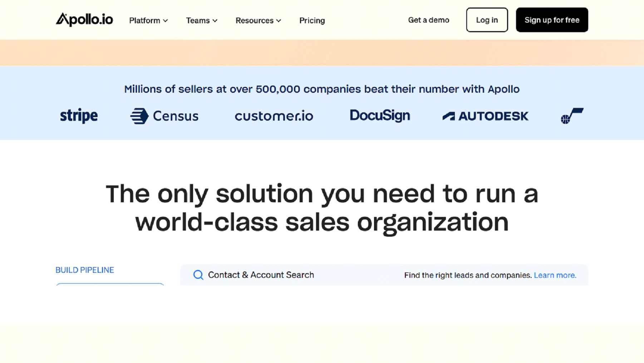Click the Get a demo link
Image resolution: width=644 pixels, height=363 pixels.
[x=428, y=20]
